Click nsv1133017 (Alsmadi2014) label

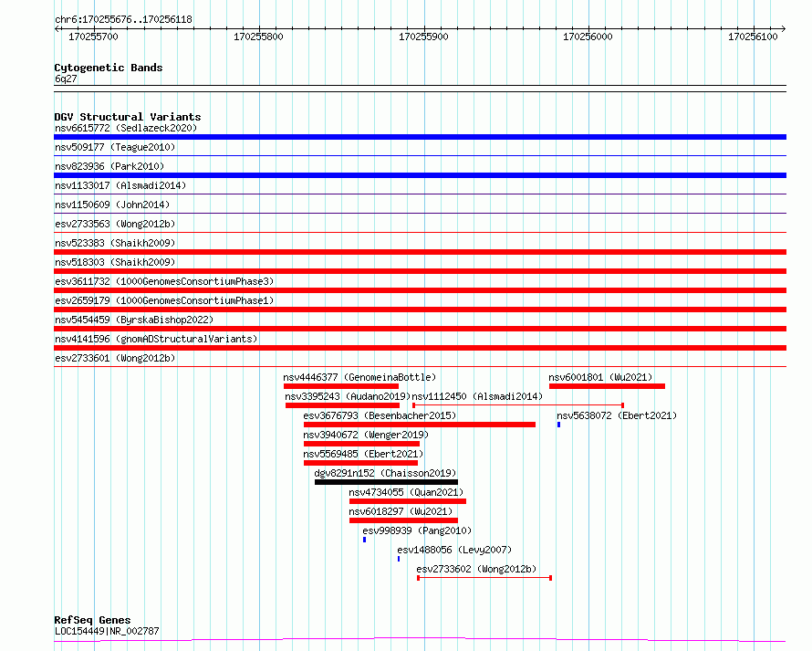point(120,185)
